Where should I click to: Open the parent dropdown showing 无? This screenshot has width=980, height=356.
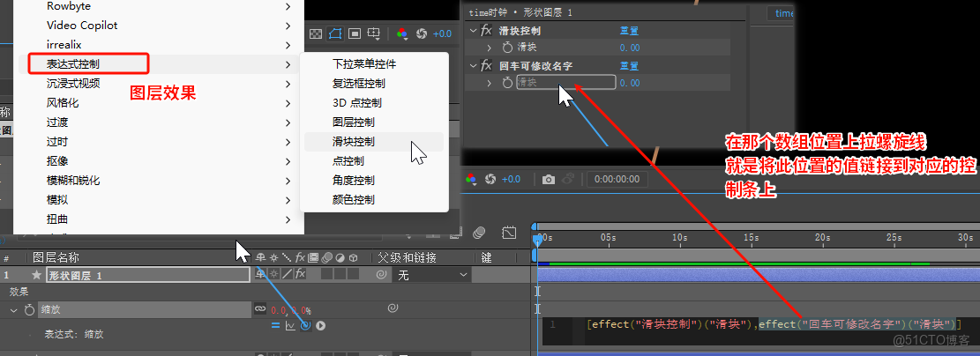[x=431, y=275]
